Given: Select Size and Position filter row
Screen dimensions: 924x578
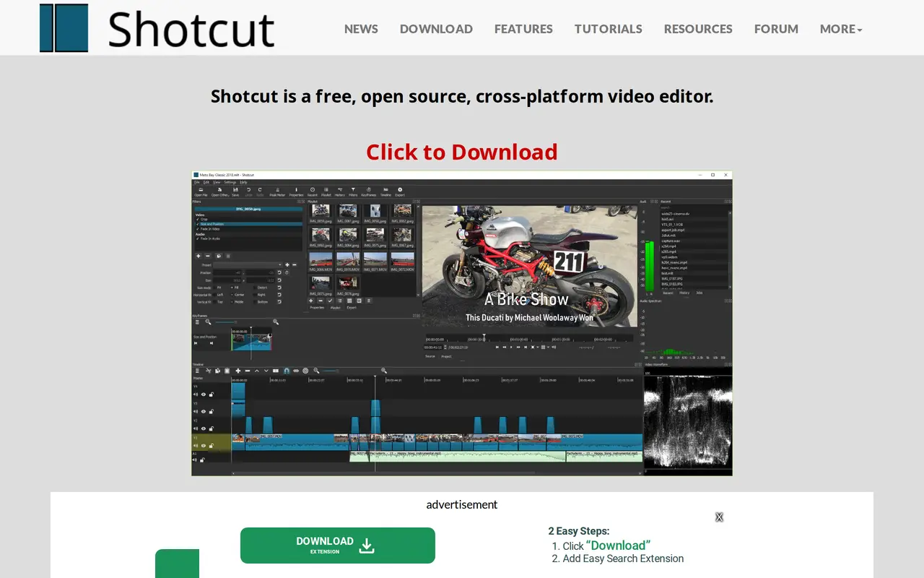Looking at the screenshot, I should click(x=248, y=224).
